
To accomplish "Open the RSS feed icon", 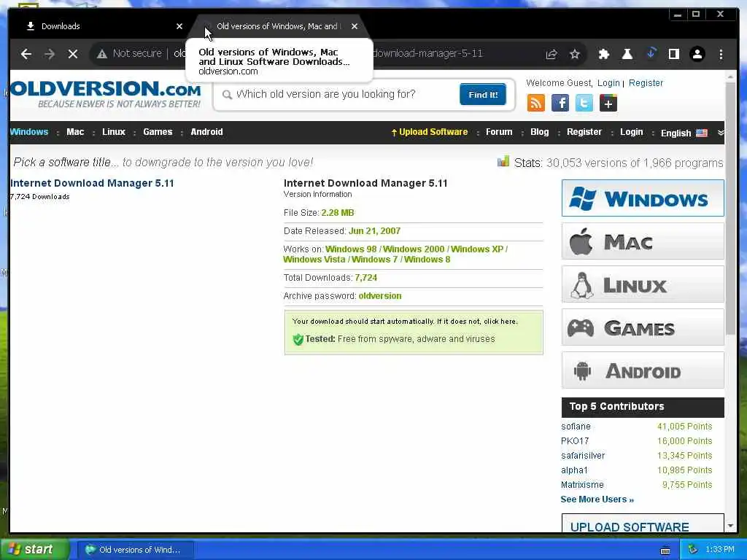I will (536, 103).
